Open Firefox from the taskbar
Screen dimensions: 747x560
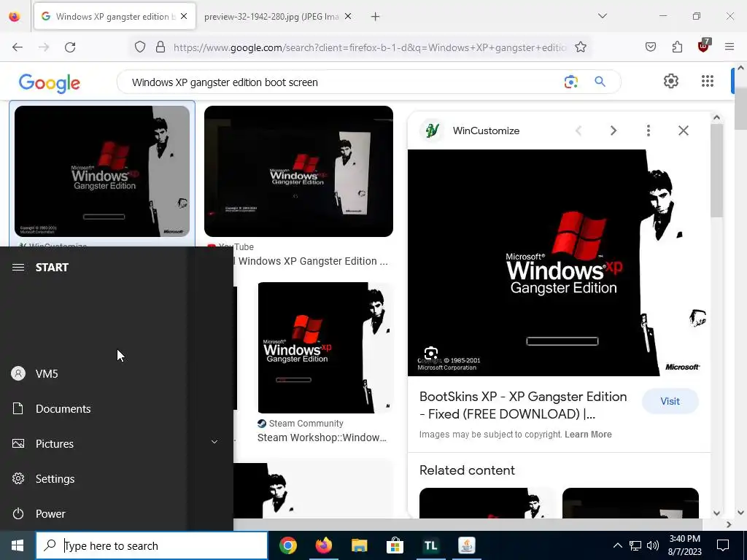click(x=324, y=545)
